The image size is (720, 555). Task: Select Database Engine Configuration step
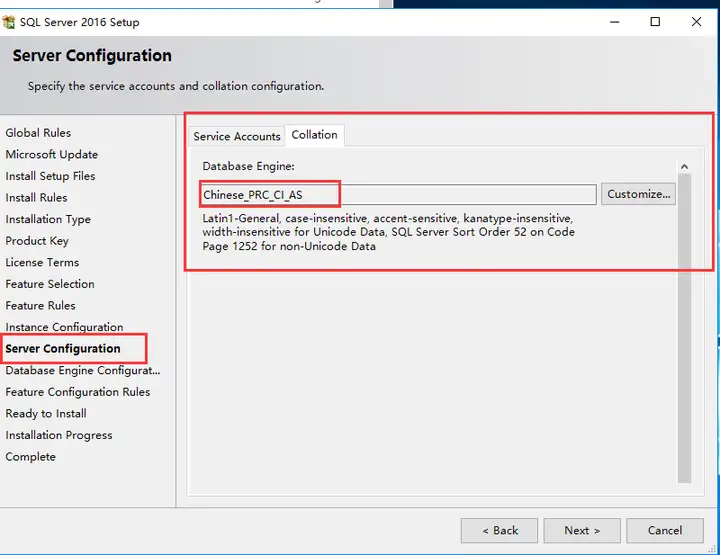pos(83,370)
